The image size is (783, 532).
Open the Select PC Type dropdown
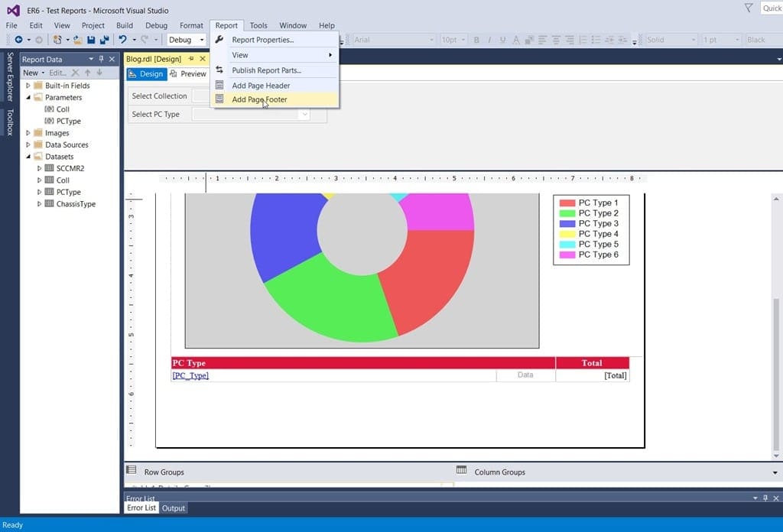coord(304,115)
